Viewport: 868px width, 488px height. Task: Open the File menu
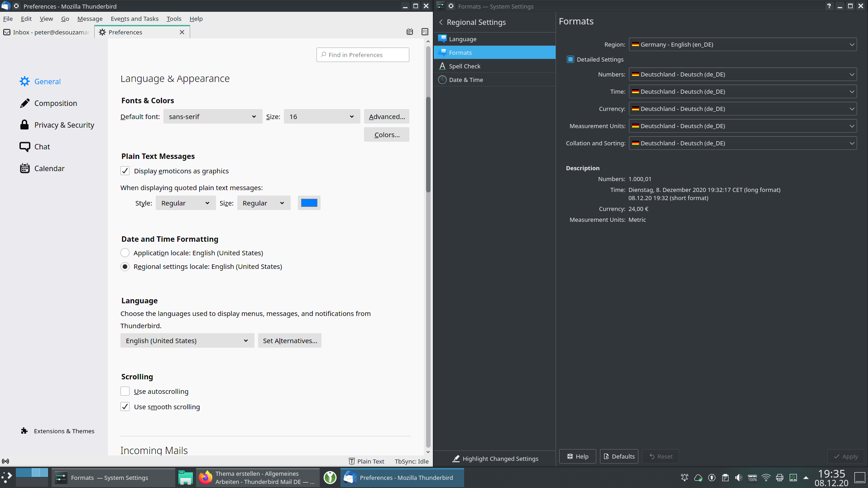coord(8,19)
